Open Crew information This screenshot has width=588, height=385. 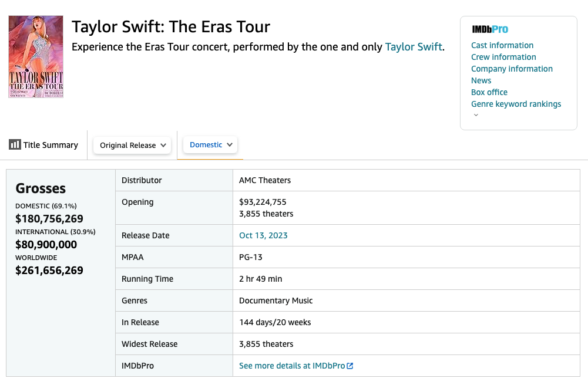[503, 57]
